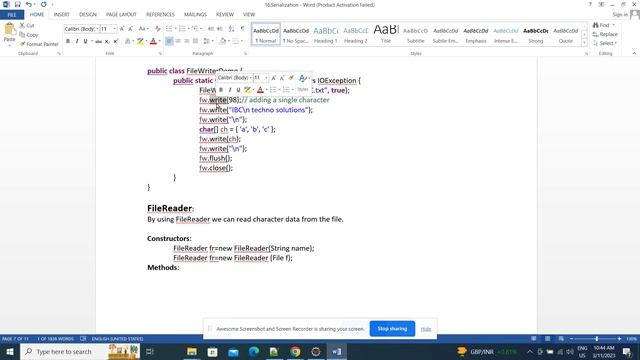This screenshot has height=360, width=640.
Task: Undo the last action
Action: (29, 4)
